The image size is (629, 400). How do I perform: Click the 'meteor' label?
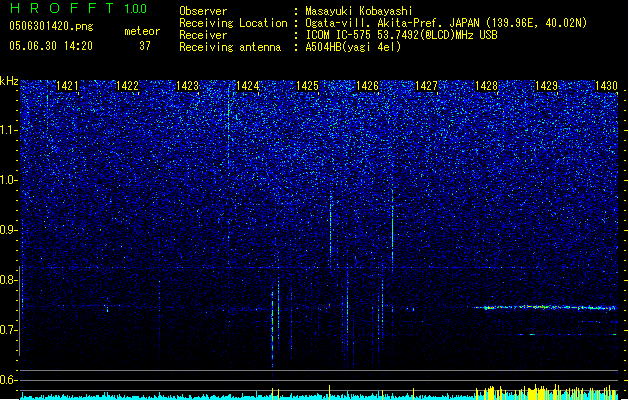pyautogui.click(x=142, y=31)
